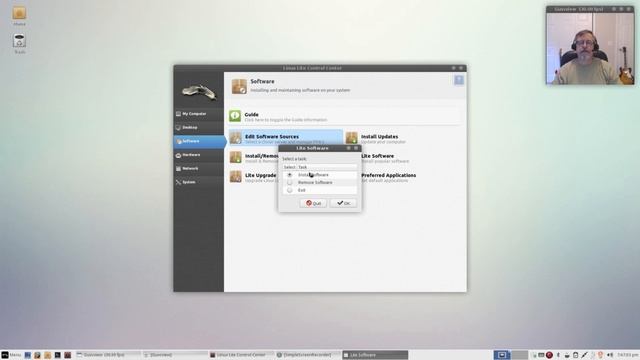This screenshot has width=640, height=360.
Task: Click the Install/Remove Software package icon
Action: coord(236,157)
